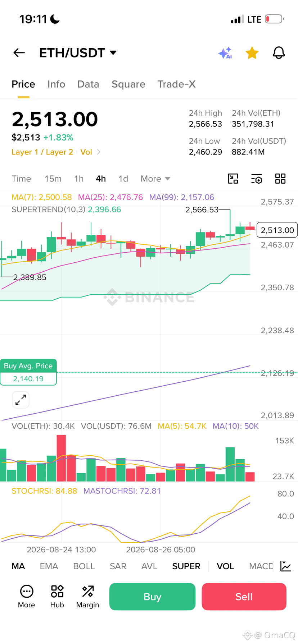Select the 1h chart interval
Image resolution: width=298 pixels, height=644 pixels.
[x=79, y=179]
